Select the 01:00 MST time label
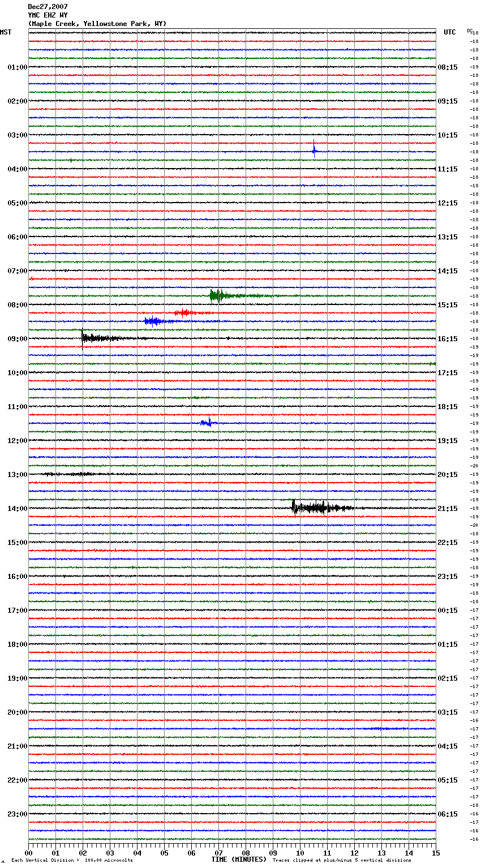481x868 pixels. [18, 67]
